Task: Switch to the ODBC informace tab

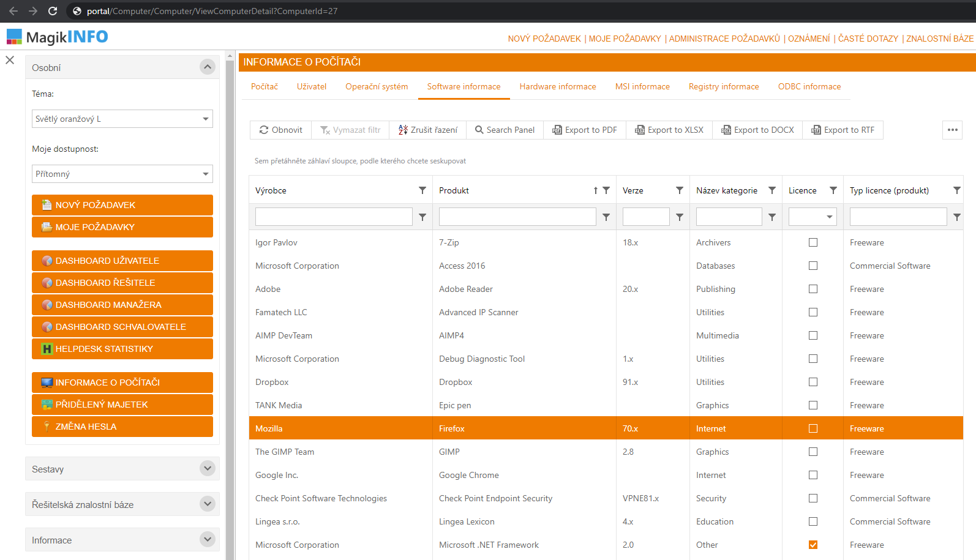Action: (x=809, y=86)
